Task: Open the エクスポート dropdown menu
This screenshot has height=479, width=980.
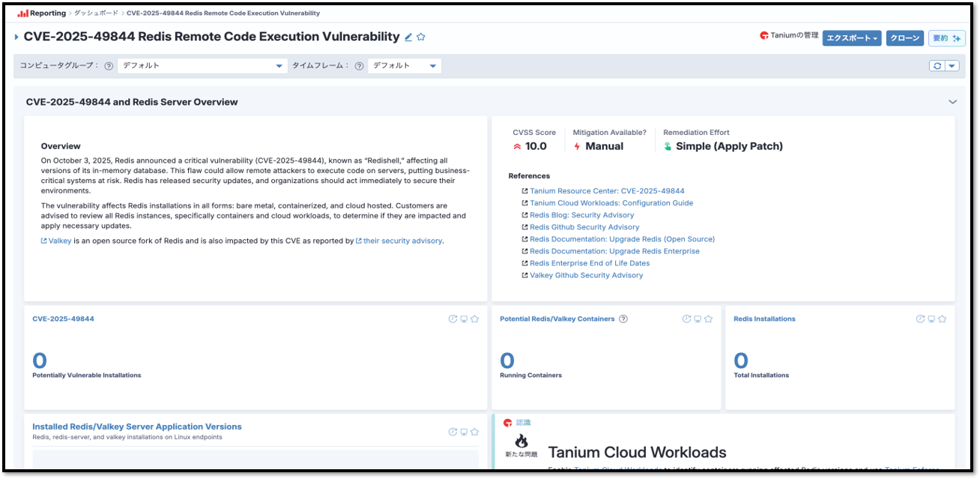Action: click(851, 38)
